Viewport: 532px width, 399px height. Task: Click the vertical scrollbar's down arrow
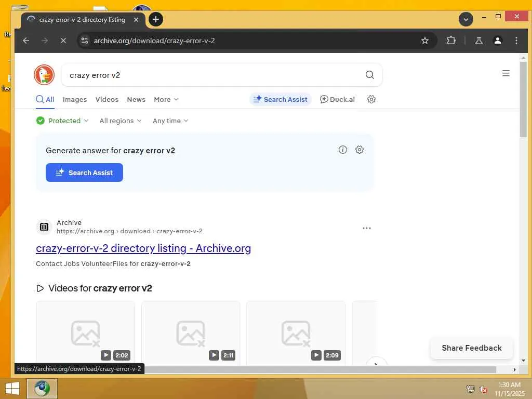tap(524, 361)
